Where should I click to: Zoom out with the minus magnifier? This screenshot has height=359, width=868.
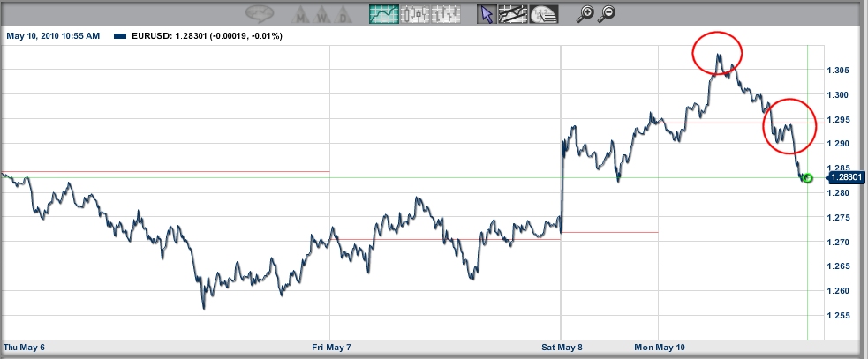point(607,14)
